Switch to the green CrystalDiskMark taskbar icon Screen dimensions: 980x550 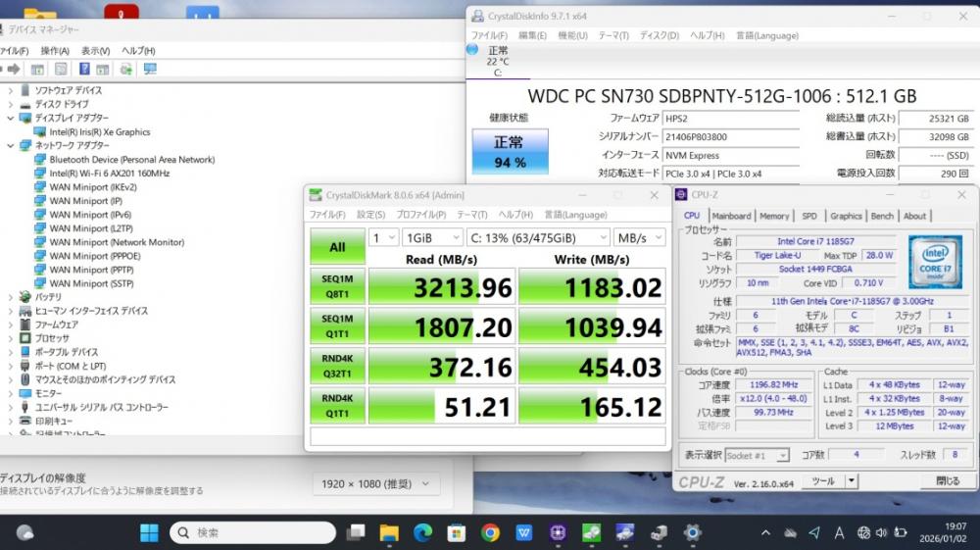click(x=591, y=532)
